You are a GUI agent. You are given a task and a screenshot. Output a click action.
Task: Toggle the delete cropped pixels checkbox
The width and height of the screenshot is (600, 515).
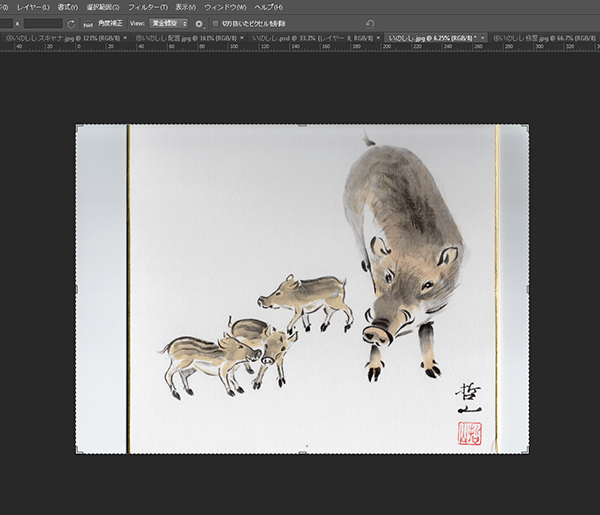coord(215,24)
